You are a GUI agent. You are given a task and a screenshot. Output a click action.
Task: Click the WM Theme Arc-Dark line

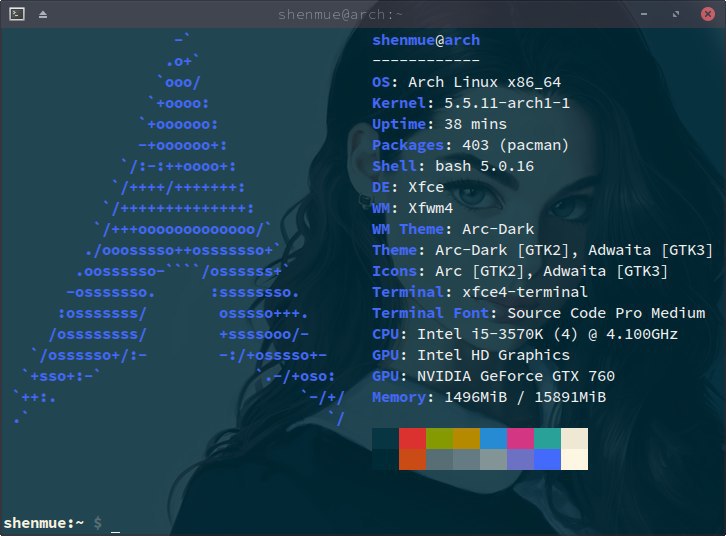(453, 229)
